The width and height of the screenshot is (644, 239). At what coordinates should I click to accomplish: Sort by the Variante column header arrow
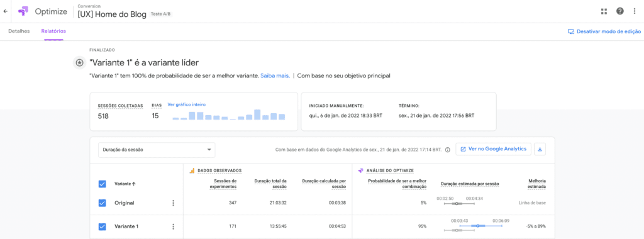click(134, 184)
